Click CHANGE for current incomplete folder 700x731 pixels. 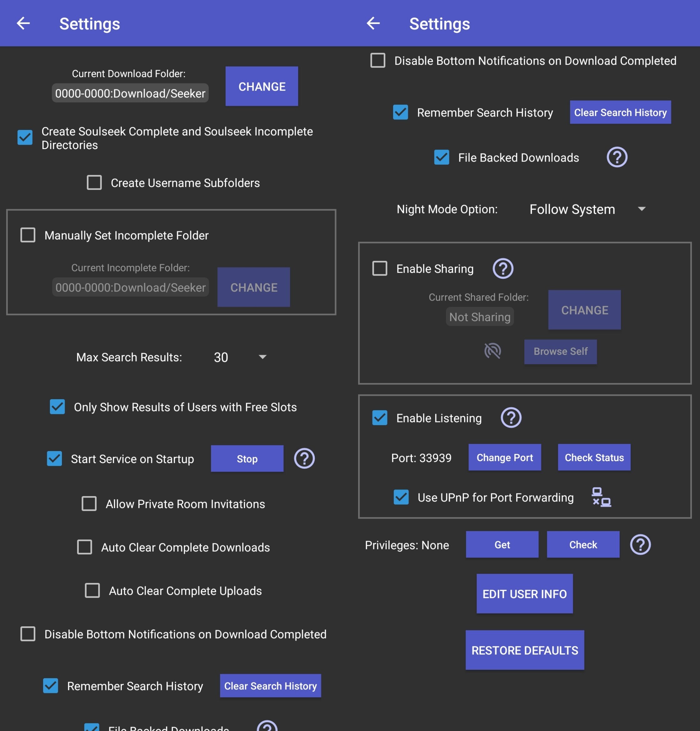pyautogui.click(x=254, y=287)
